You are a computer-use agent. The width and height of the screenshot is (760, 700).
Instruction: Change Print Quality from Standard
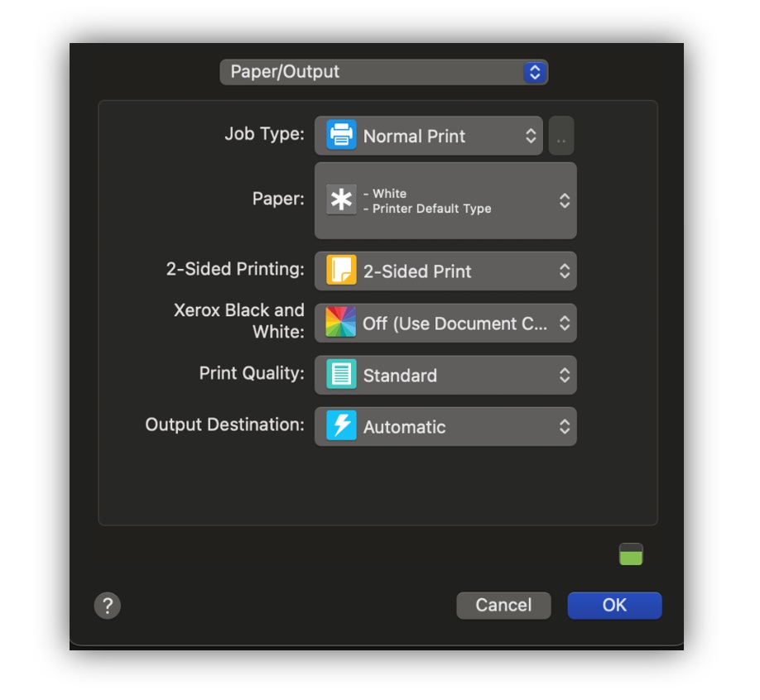[x=445, y=375]
